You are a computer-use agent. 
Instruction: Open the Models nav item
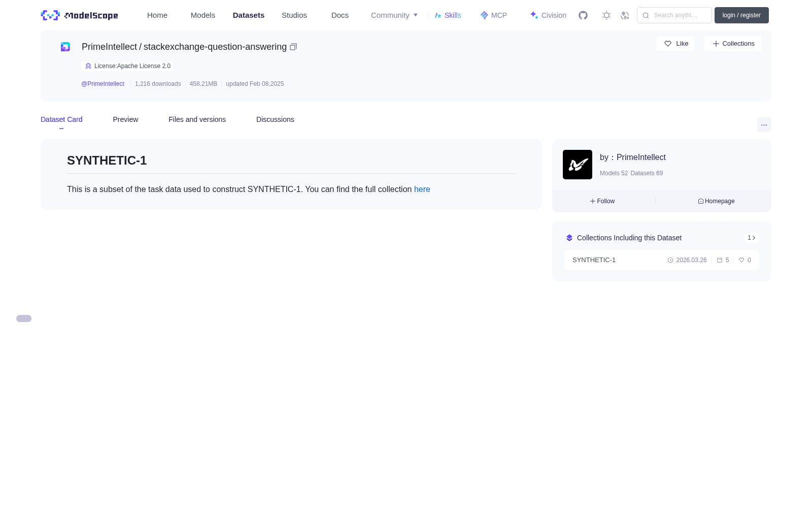(x=203, y=15)
